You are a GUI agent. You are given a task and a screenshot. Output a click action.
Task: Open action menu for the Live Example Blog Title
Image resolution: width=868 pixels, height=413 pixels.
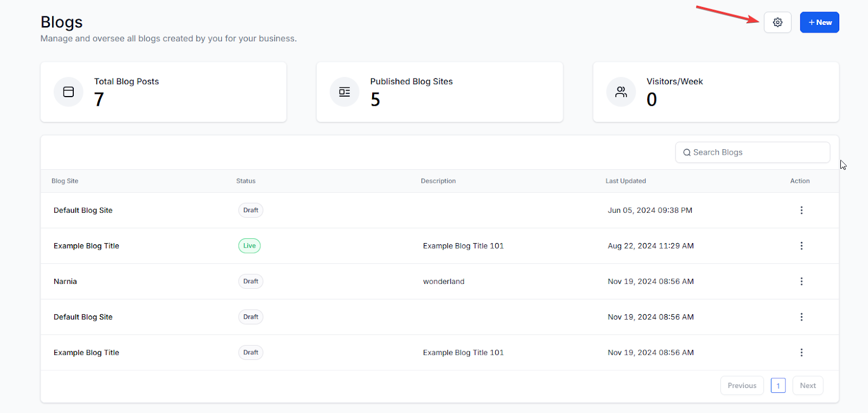click(x=801, y=246)
